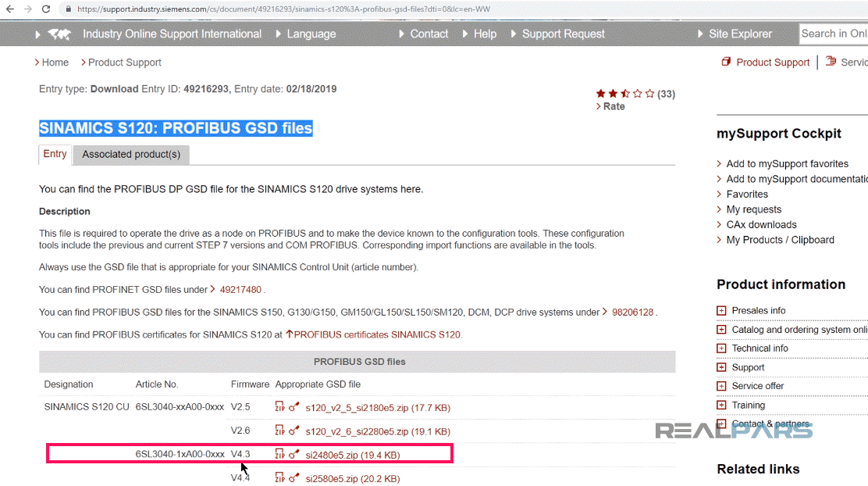This screenshot has width=868, height=486.
Task: Open Favorites in mySupport Cockpit
Action: (747, 195)
